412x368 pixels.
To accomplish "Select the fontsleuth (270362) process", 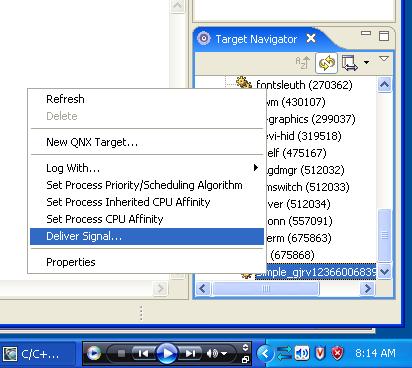I will point(304,85).
